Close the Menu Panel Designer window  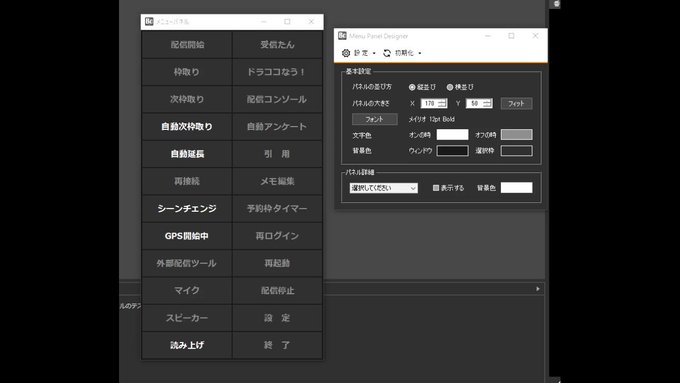(535, 36)
